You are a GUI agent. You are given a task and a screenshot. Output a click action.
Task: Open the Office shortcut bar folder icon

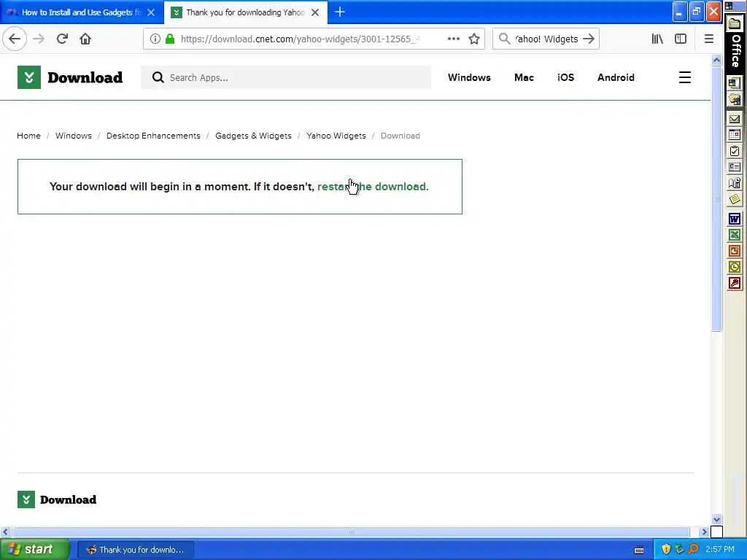click(x=734, y=23)
